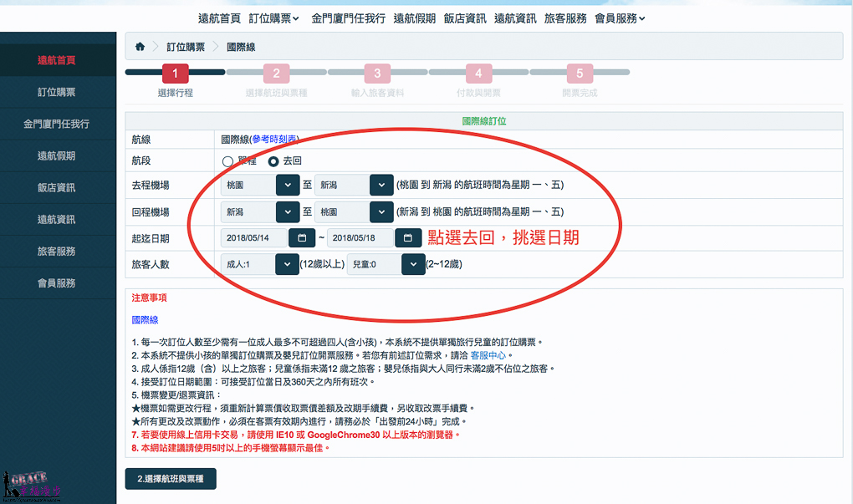Click step 4 付款與開票 marker
Viewport: 853px width, 504px height.
(478, 74)
